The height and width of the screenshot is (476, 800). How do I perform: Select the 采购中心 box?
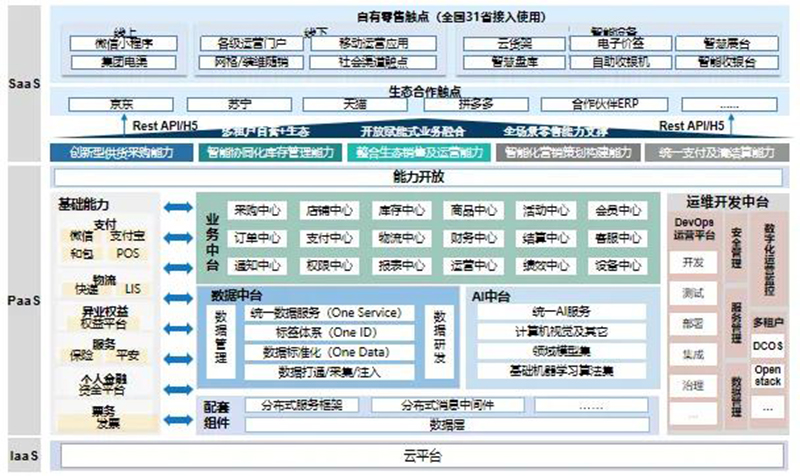point(257,210)
